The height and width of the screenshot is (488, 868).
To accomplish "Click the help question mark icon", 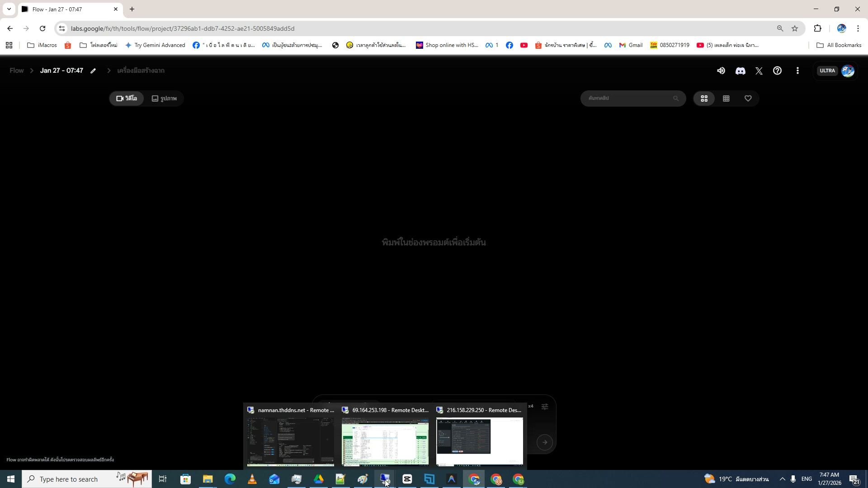I will (777, 71).
